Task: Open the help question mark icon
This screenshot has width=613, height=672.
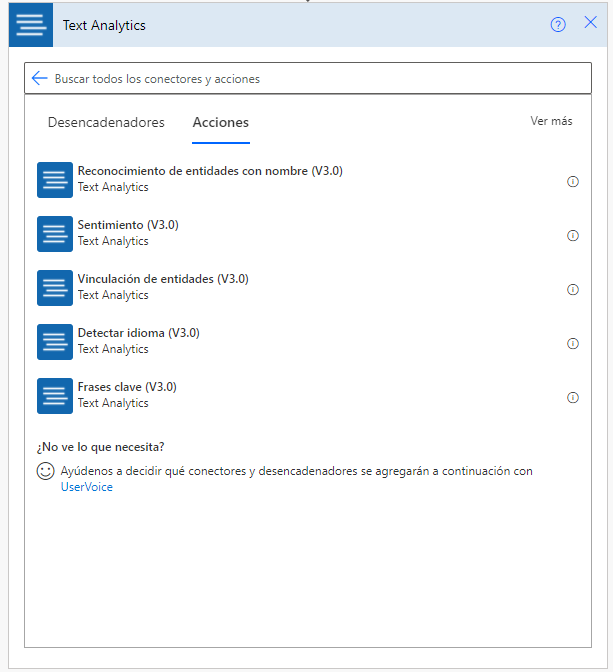Action: (558, 24)
